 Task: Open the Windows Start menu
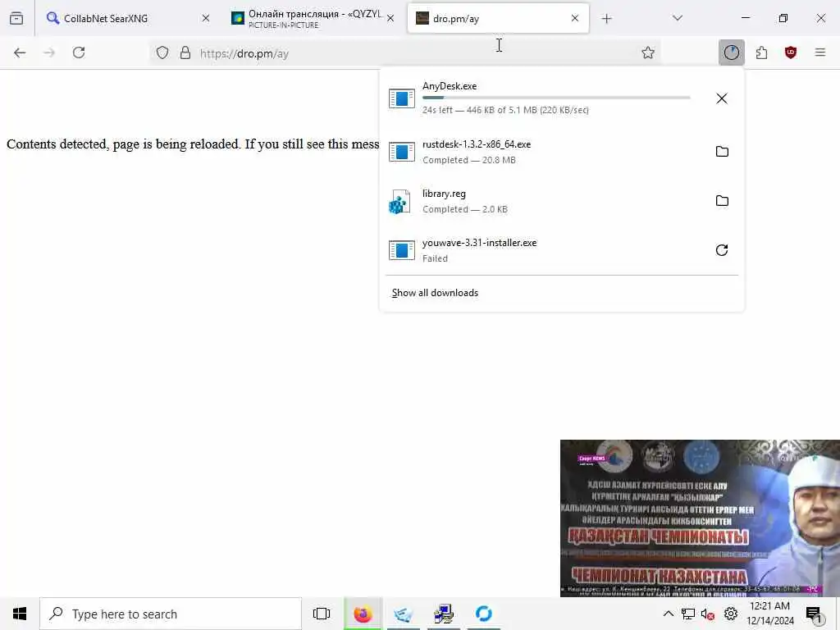click(x=20, y=614)
